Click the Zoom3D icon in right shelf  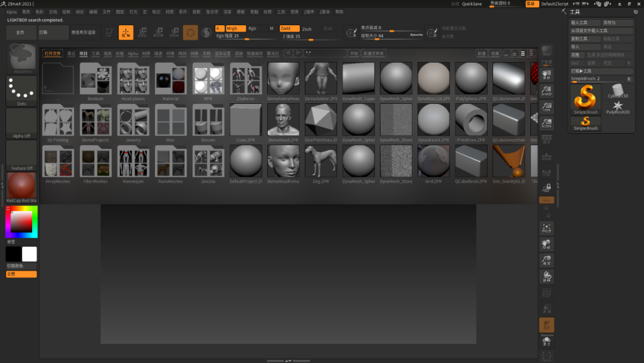[x=546, y=261]
